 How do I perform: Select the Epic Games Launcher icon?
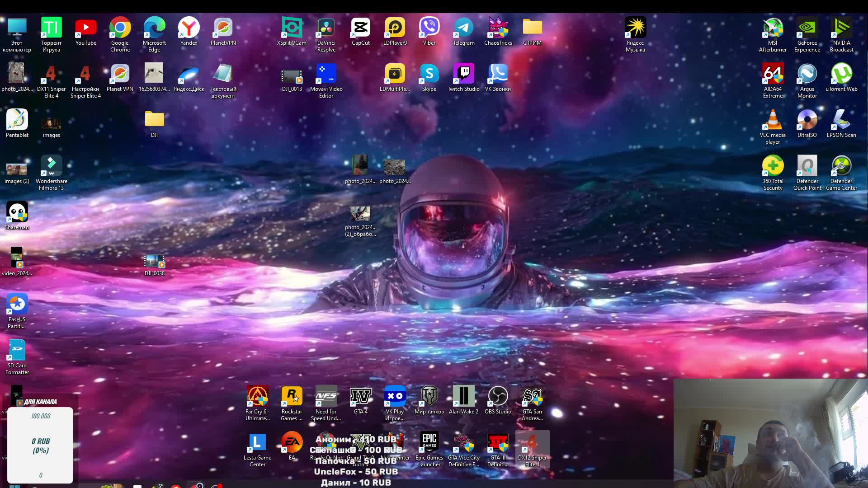point(429,443)
